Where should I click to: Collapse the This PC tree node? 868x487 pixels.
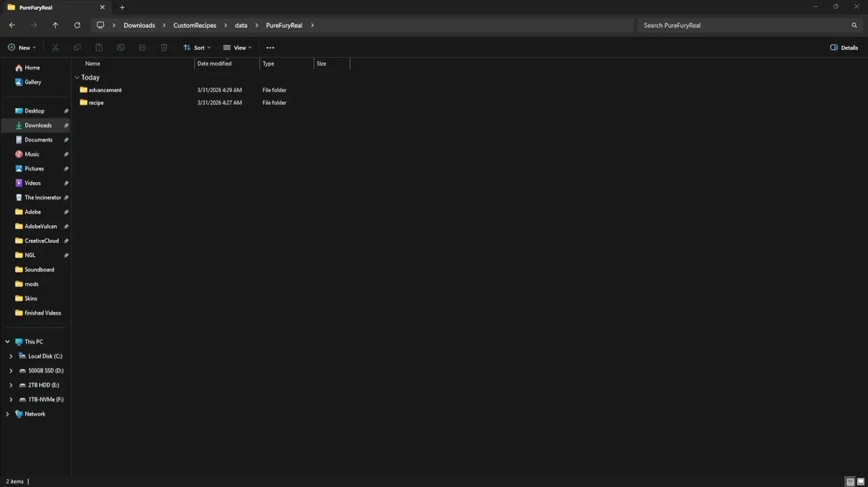(x=7, y=342)
